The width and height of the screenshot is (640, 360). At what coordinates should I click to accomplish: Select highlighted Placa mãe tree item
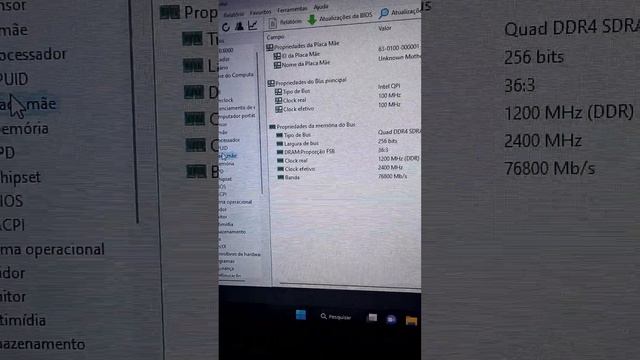coord(228,156)
